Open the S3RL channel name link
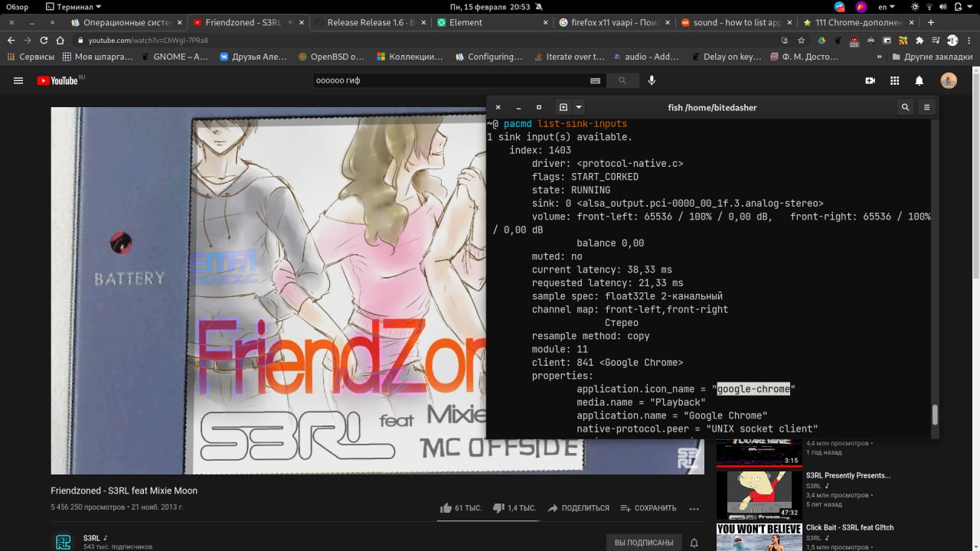This screenshot has width=980, height=551. coord(91,538)
